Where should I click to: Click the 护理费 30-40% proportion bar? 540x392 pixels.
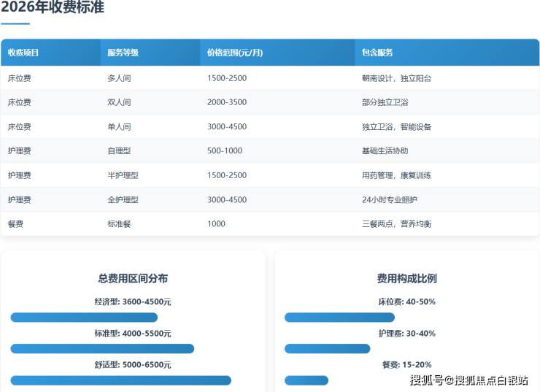(x=327, y=349)
